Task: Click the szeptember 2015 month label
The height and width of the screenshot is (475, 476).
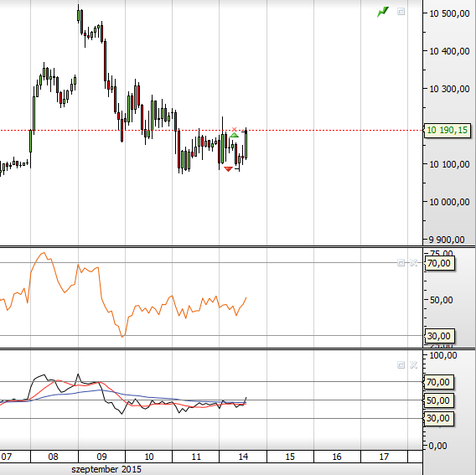Action: pos(106,469)
